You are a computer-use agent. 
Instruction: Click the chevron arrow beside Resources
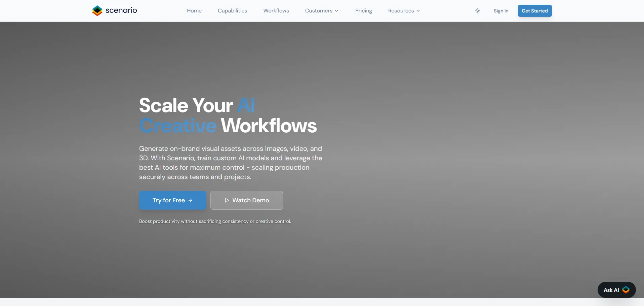(418, 11)
